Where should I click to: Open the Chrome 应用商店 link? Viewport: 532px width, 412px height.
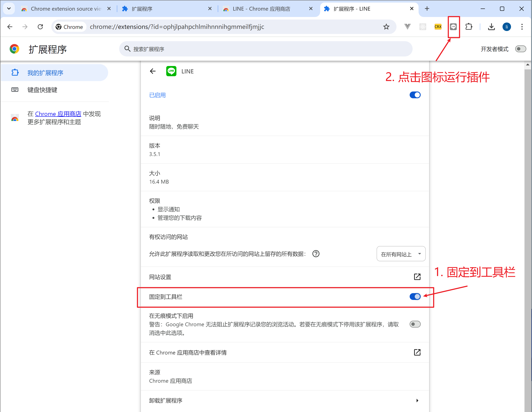[x=58, y=114]
